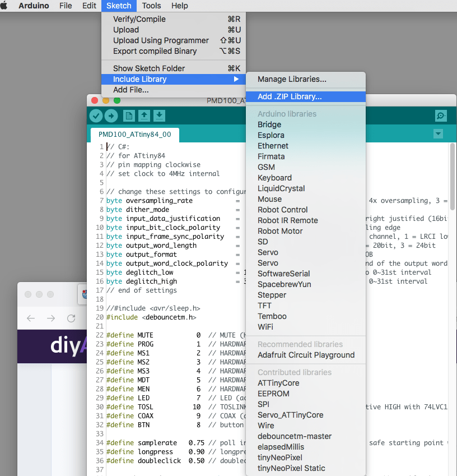
Task: Click the diy logo in browser window
Action: point(68,346)
